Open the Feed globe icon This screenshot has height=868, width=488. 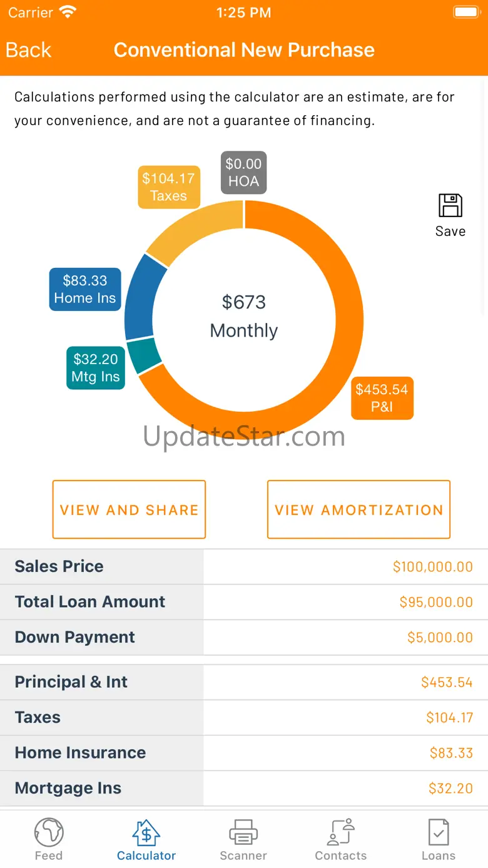tap(49, 833)
